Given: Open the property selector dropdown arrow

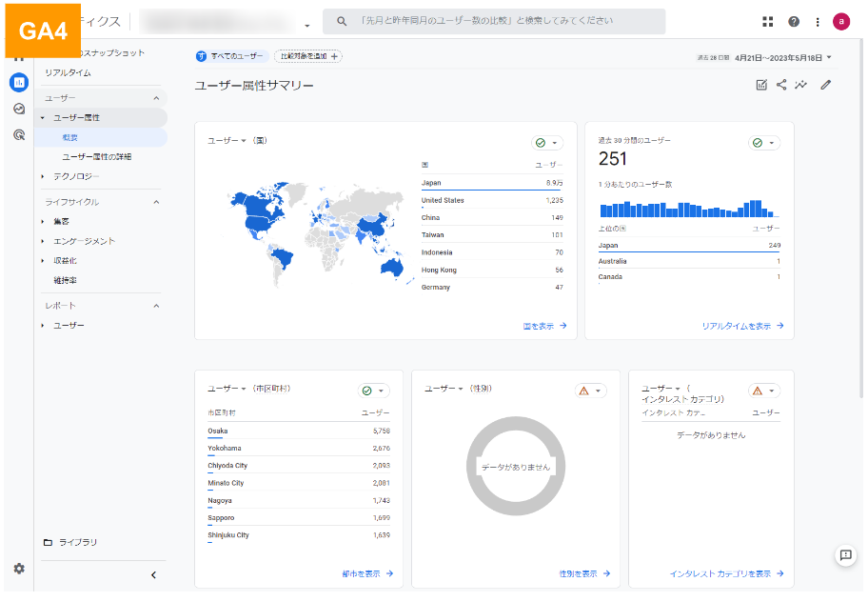Looking at the screenshot, I should pyautogui.click(x=307, y=25).
